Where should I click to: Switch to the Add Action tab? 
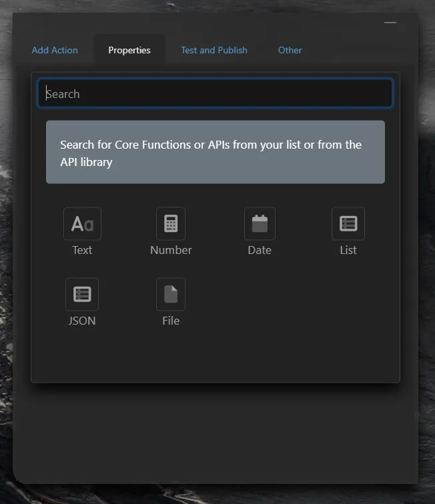point(55,50)
